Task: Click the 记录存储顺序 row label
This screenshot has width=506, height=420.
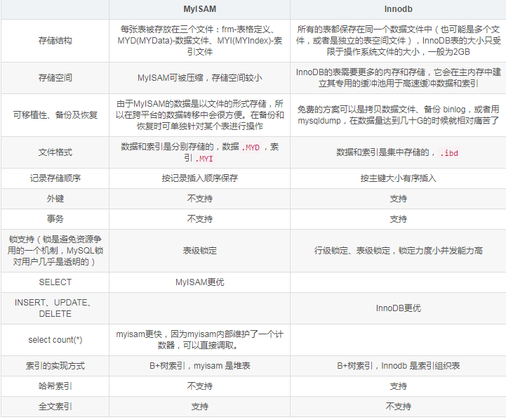Action: click(x=55, y=178)
